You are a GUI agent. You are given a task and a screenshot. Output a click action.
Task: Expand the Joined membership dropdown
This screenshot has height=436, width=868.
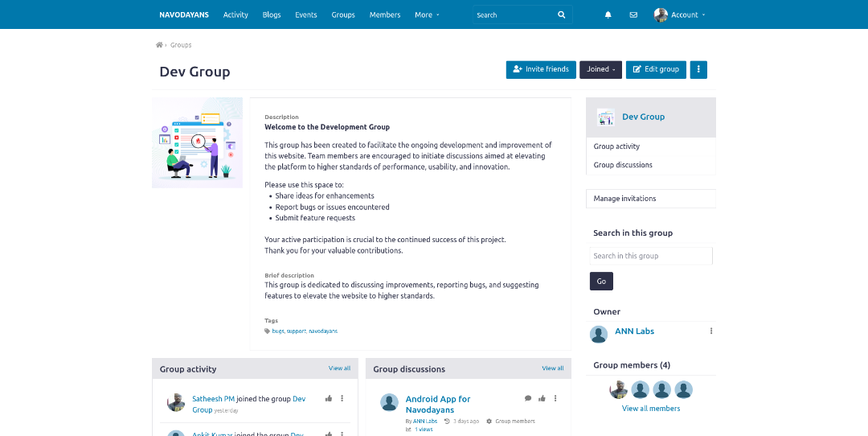pos(600,69)
